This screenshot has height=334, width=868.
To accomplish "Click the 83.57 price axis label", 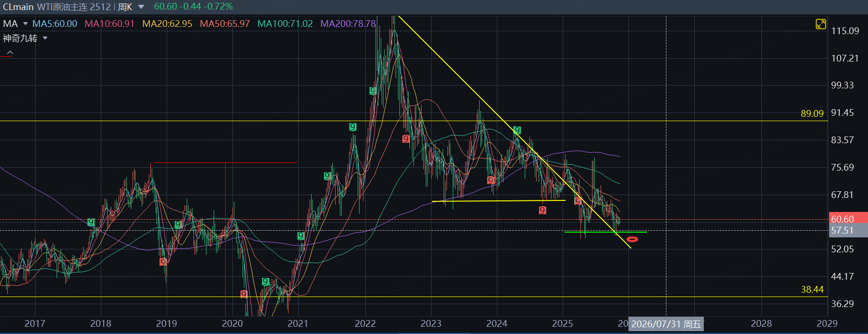I will (x=843, y=140).
